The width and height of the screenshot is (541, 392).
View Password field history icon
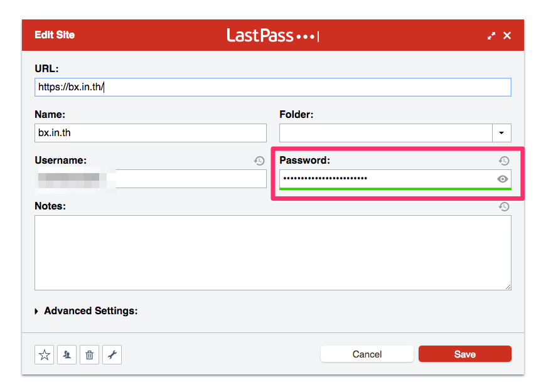503,161
